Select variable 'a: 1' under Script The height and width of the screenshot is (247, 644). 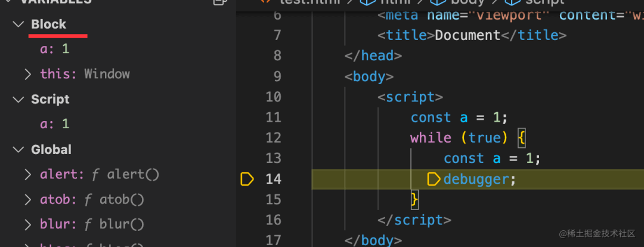[x=55, y=124]
